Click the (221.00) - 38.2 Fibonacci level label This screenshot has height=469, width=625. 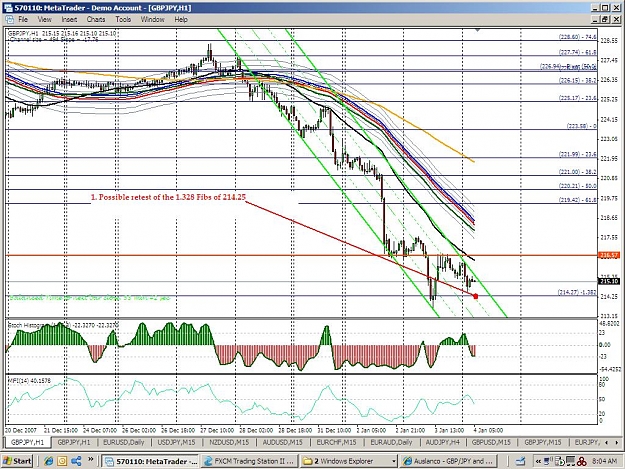point(578,172)
